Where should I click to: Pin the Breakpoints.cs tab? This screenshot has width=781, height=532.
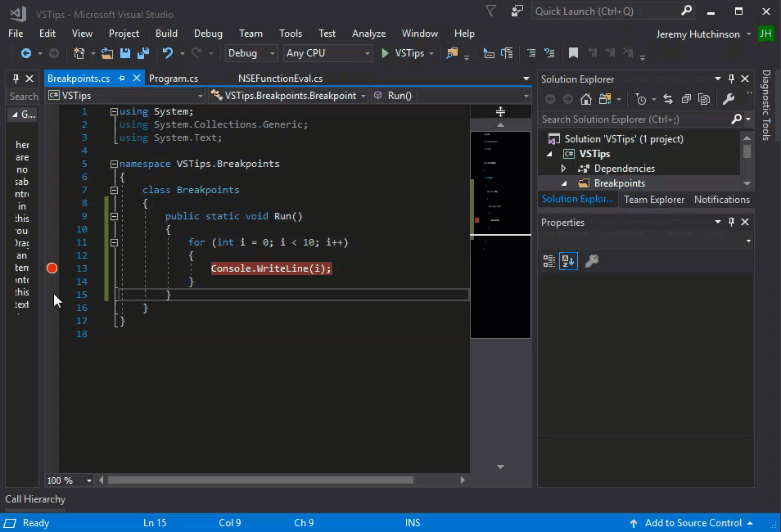click(121, 79)
